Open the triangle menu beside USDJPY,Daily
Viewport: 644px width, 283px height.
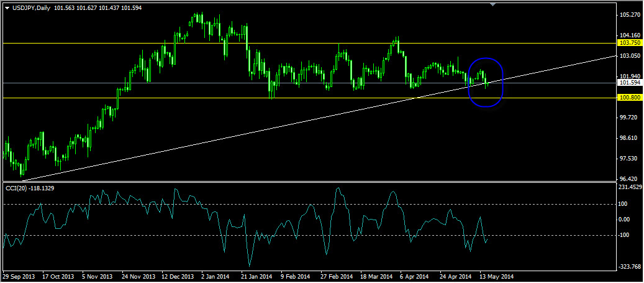(x=7, y=8)
